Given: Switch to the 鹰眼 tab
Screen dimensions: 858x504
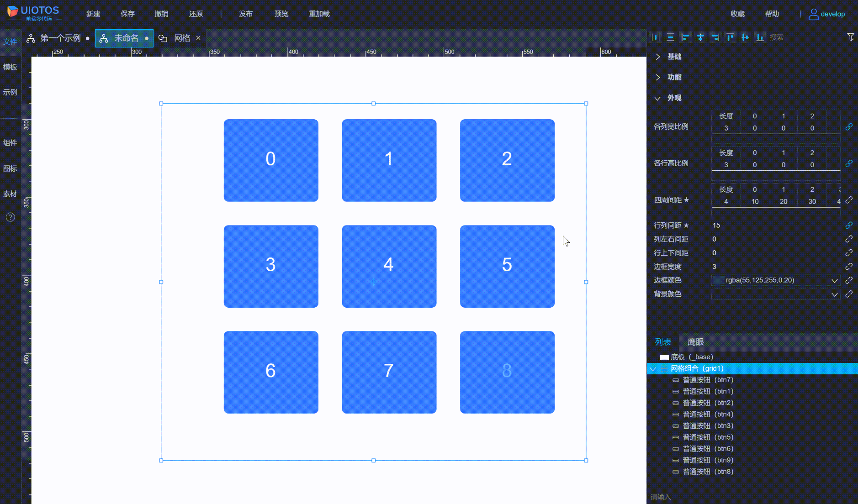Looking at the screenshot, I should point(695,342).
